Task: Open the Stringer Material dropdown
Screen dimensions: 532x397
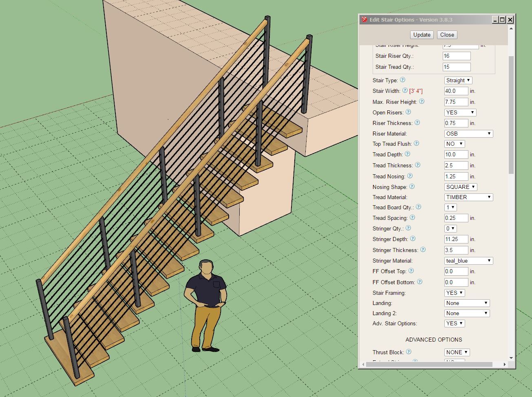Action: 468,261
